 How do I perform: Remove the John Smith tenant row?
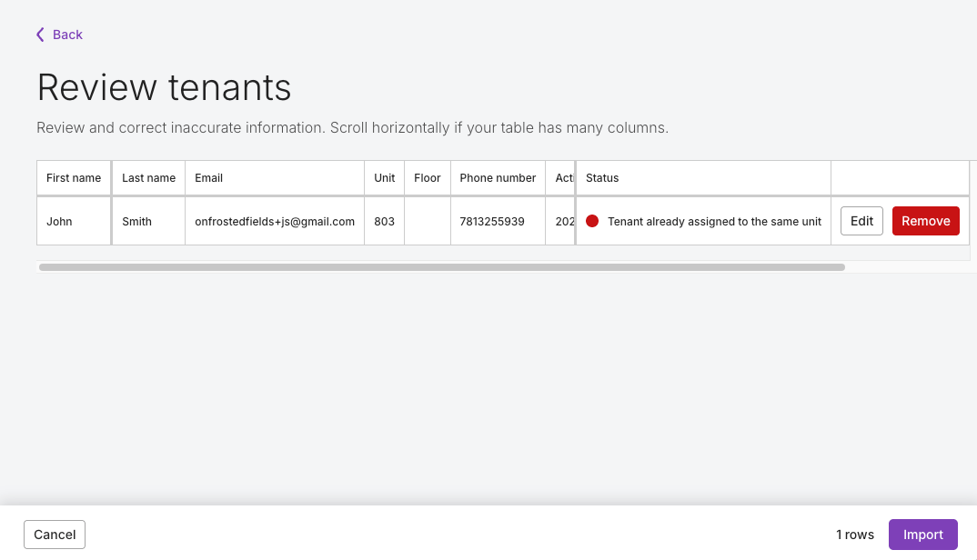[925, 221]
